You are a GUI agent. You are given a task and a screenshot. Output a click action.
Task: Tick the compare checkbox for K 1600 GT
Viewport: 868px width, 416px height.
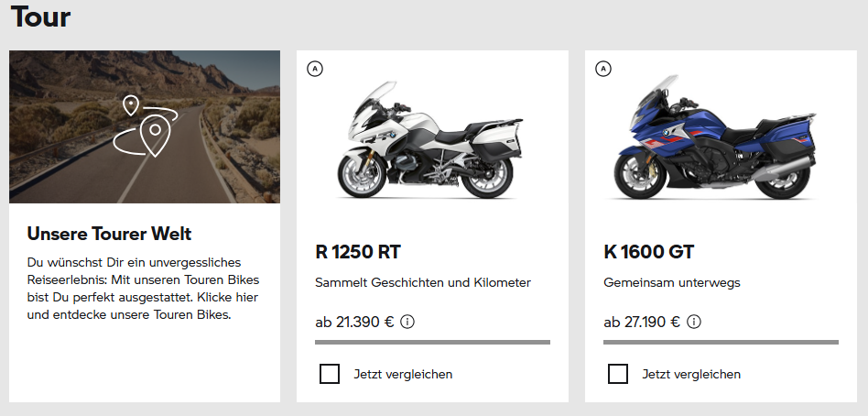[618, 374]
